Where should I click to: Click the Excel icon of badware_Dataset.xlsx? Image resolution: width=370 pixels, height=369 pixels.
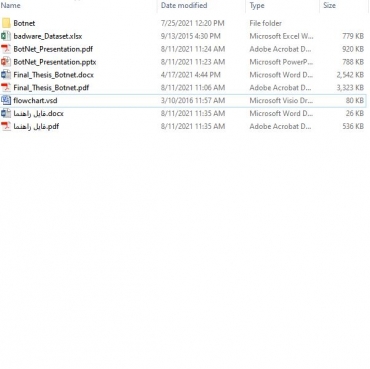click(x=6, y=36)
